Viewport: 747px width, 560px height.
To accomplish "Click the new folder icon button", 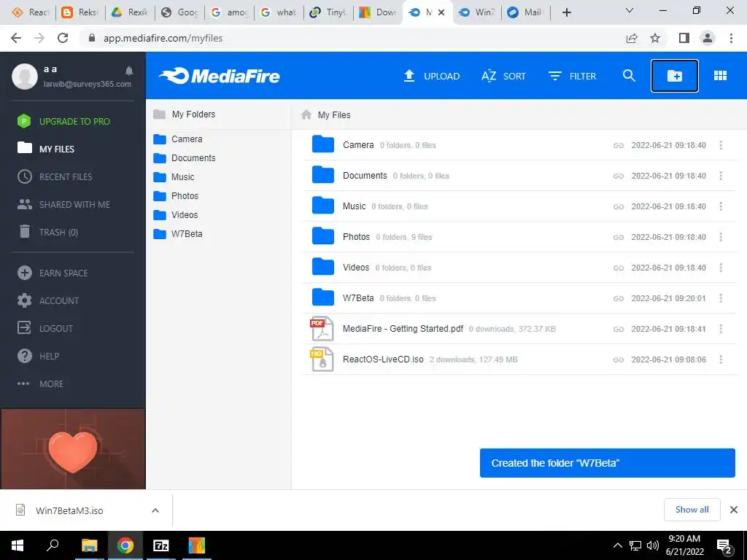I will tap(674, 76).
